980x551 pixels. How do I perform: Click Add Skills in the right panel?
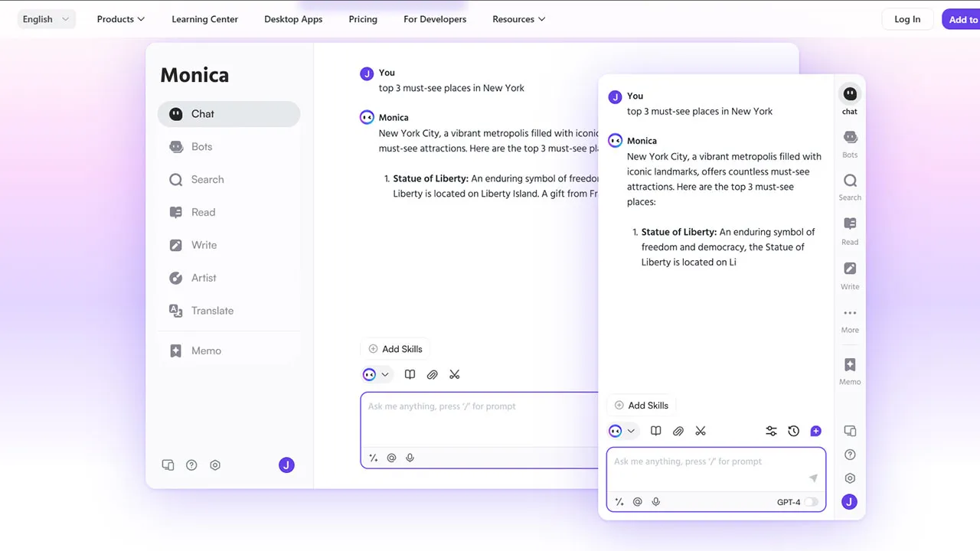(642, 406)
